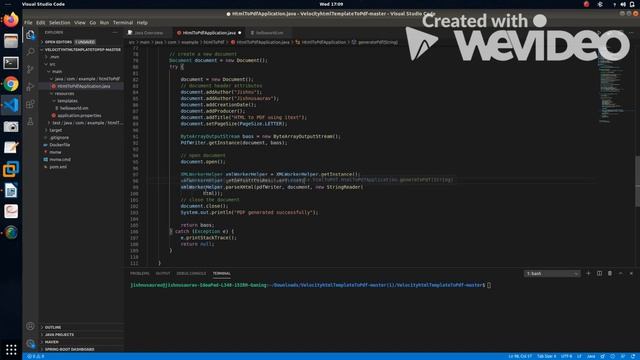Select the Java language mode in the status bar

tap(591, 356)
